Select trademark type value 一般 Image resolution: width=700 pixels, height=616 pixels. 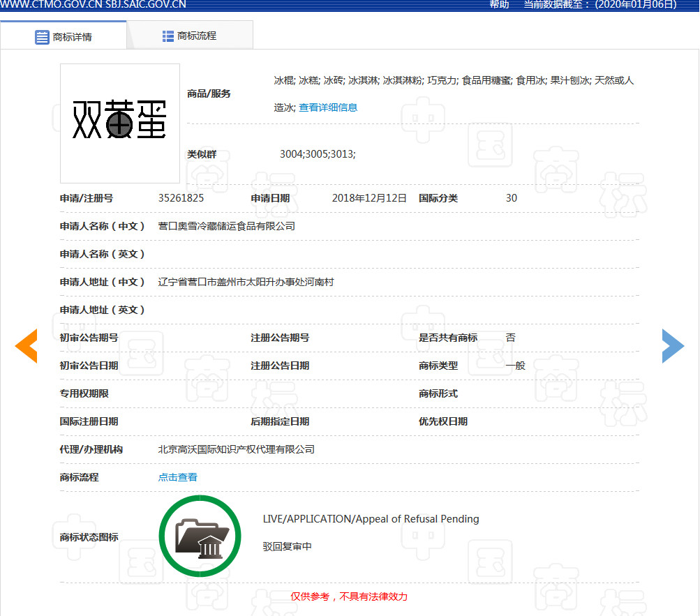pyautogui.click(x=515, y=366)
